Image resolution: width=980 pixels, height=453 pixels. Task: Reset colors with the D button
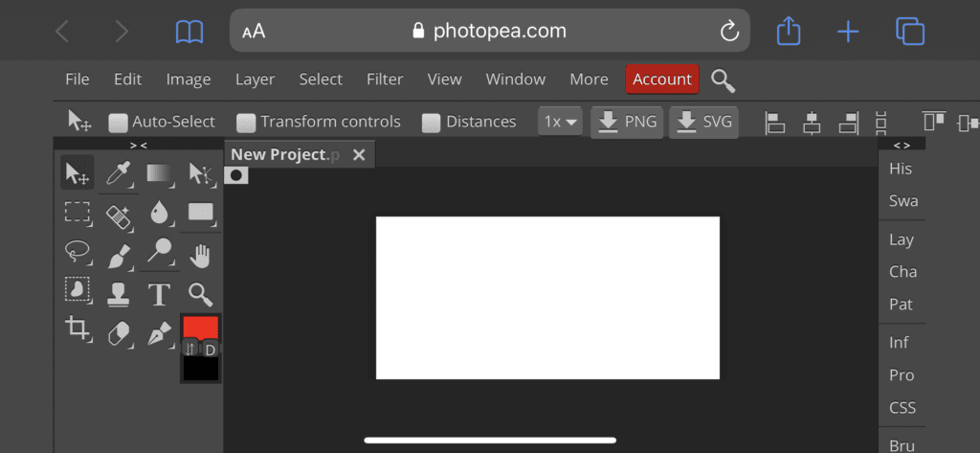211,350
